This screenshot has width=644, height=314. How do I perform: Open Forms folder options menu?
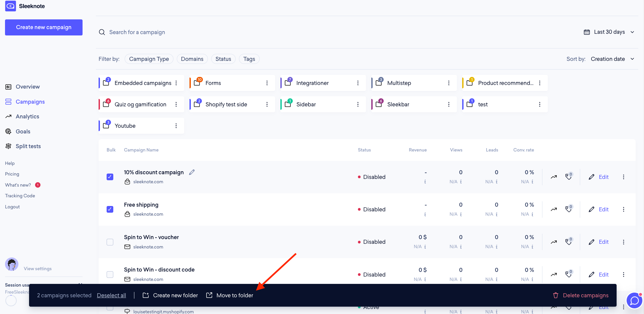coord(267,83)
